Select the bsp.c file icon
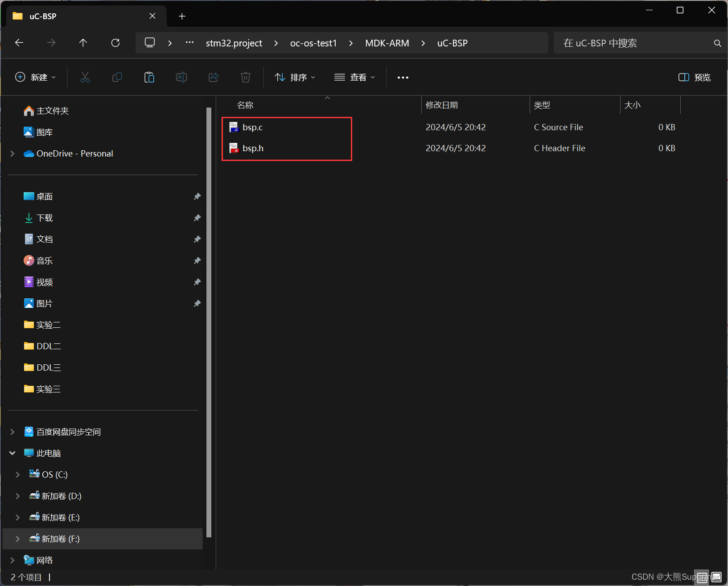 (234, 127)
